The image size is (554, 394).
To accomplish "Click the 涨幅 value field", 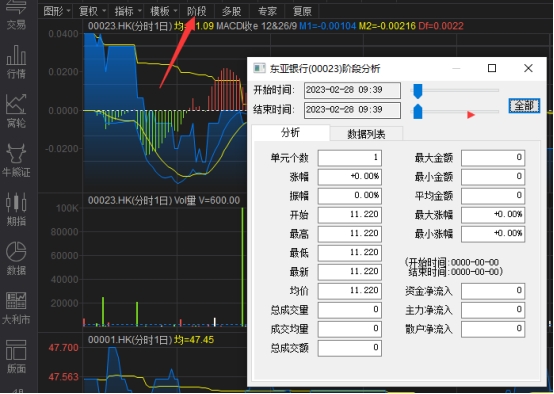I will click(350, 177).
